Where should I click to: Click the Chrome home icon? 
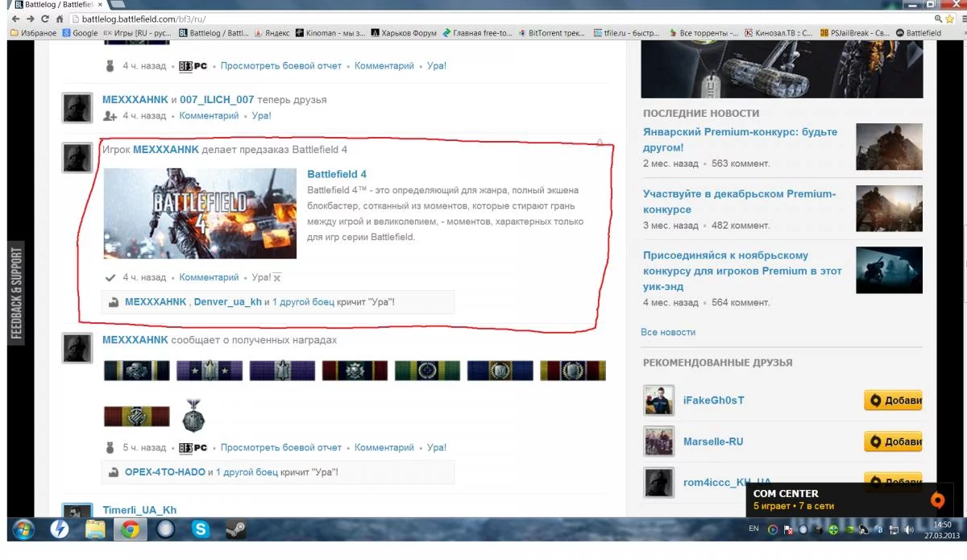click(x=60, y=19)
